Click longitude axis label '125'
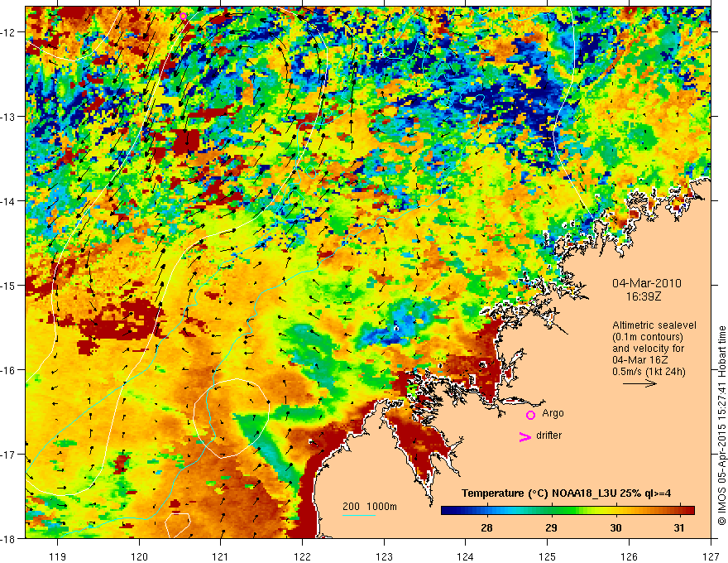The image size is (728, 563). click(548, 556)
